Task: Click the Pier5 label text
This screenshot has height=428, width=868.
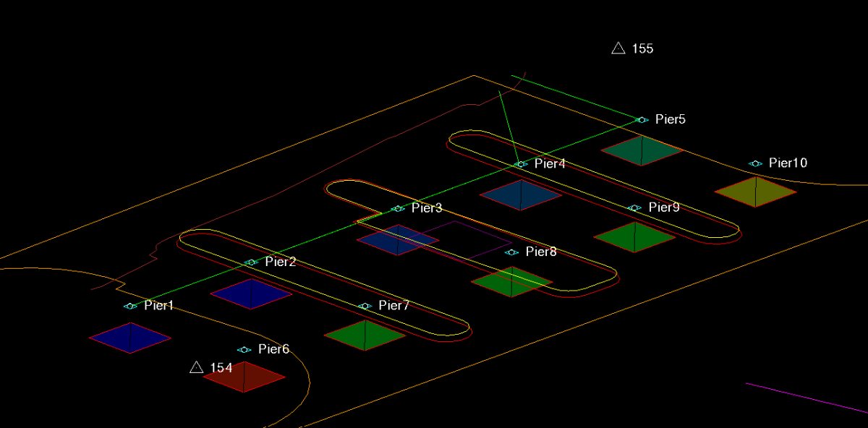Action: 671,119
